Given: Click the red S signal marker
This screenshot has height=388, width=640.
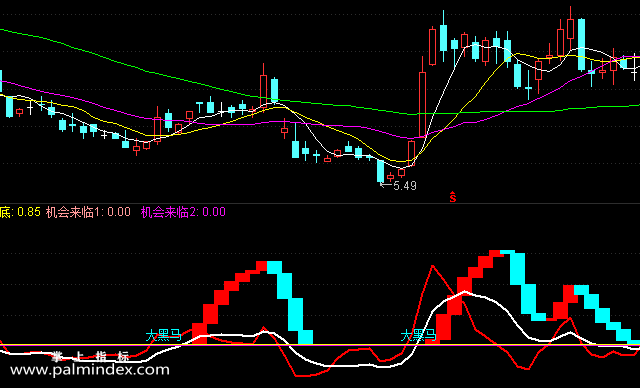Looking at the screenshot, I should [x=453, y=197].
